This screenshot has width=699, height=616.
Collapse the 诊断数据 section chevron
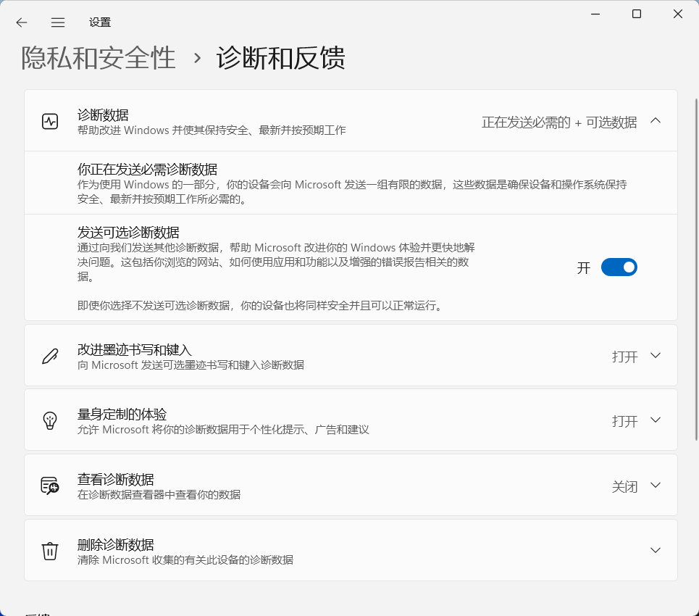(x=656, y=121)
